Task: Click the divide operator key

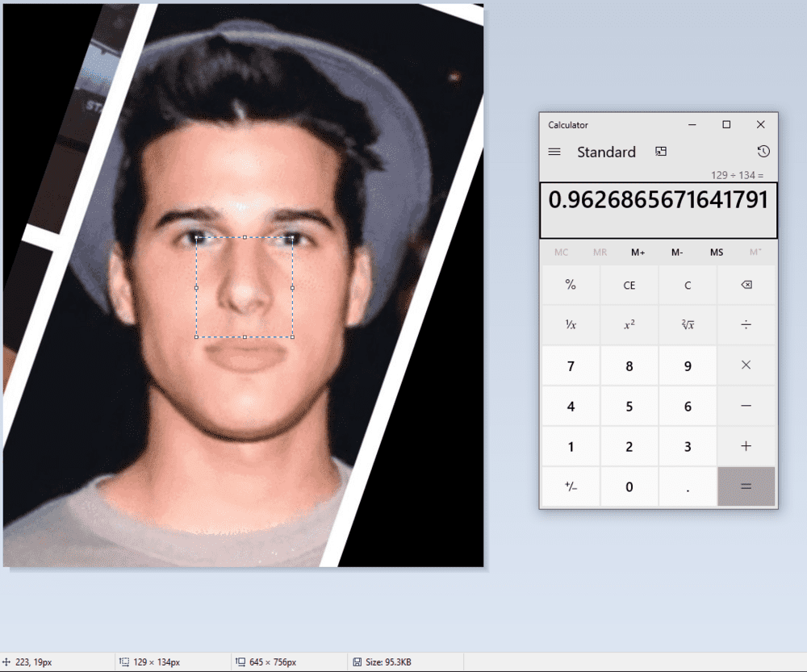Action: tap(746, 324)
